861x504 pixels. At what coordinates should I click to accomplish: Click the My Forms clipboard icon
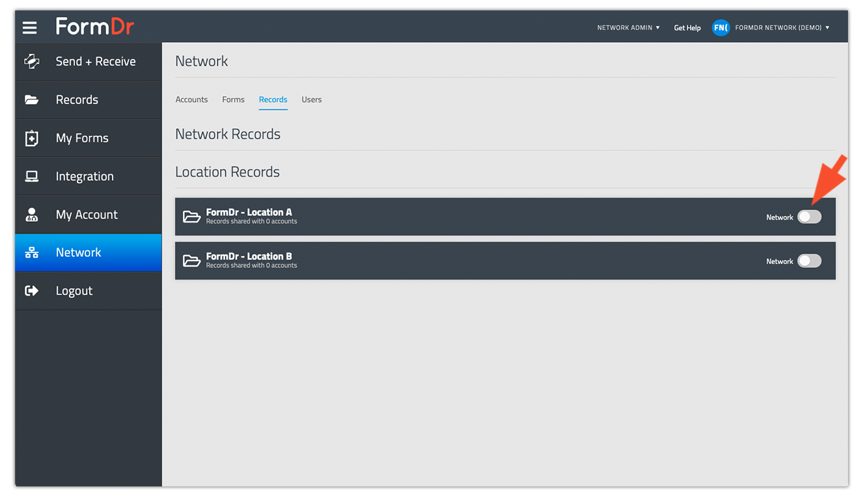pos(31,138)
